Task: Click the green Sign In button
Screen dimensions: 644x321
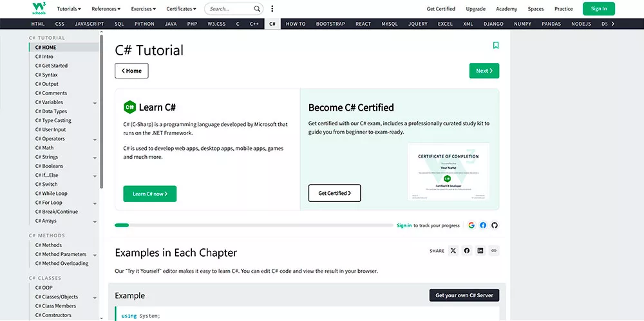Action: tap(599, 8)
